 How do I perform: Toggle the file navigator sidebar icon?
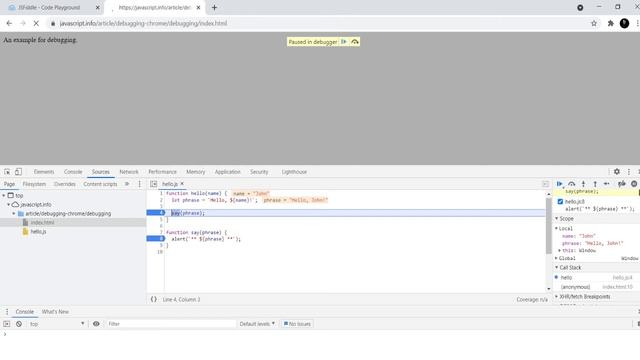[x=153, y=184]
